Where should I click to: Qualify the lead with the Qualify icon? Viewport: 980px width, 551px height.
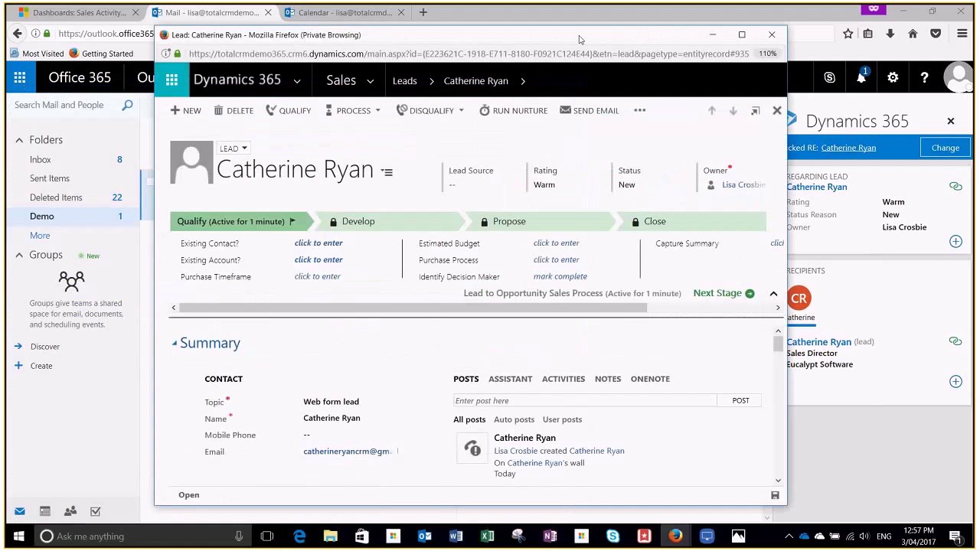click(289, 110)
